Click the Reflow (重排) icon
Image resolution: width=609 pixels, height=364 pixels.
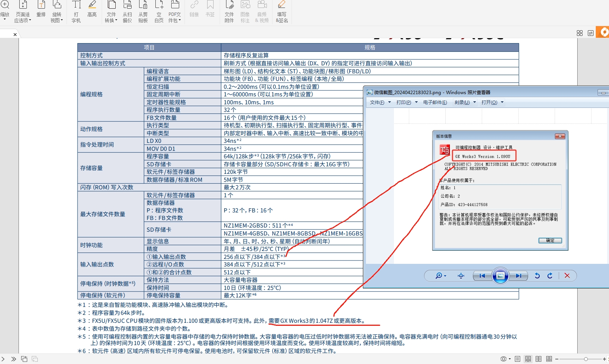pyautogui.click(x=41, y=9)
